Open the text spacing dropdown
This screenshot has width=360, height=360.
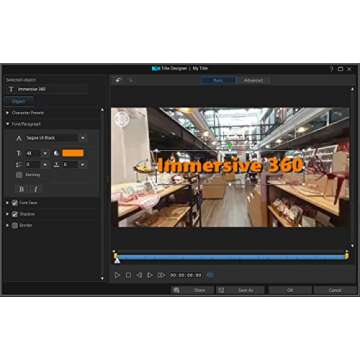[x=82, y=165]
